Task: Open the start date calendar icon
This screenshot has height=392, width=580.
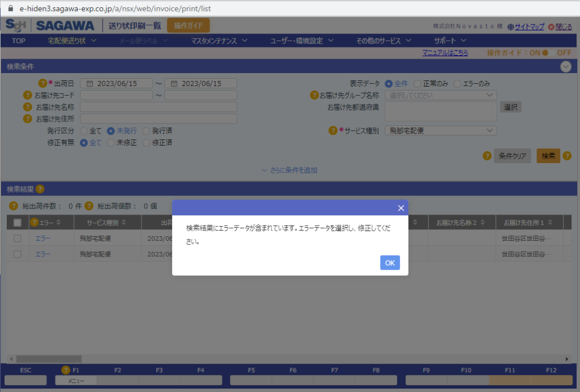Action: 89,84
